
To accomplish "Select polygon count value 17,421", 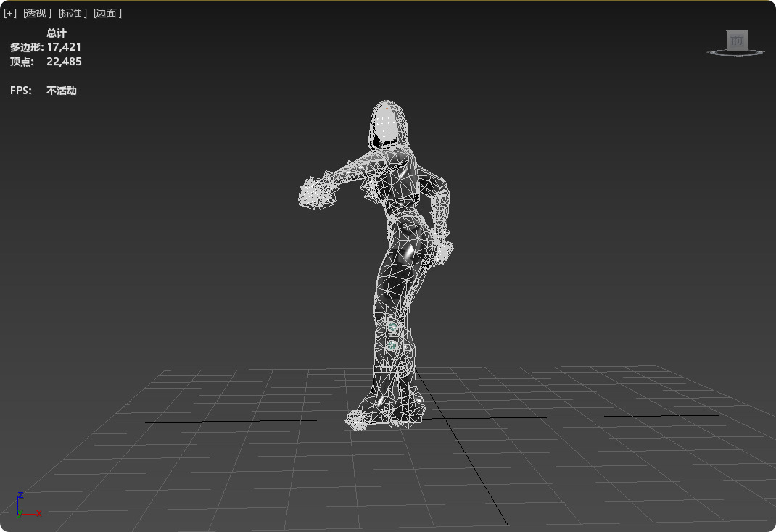I will pos(64,47).
